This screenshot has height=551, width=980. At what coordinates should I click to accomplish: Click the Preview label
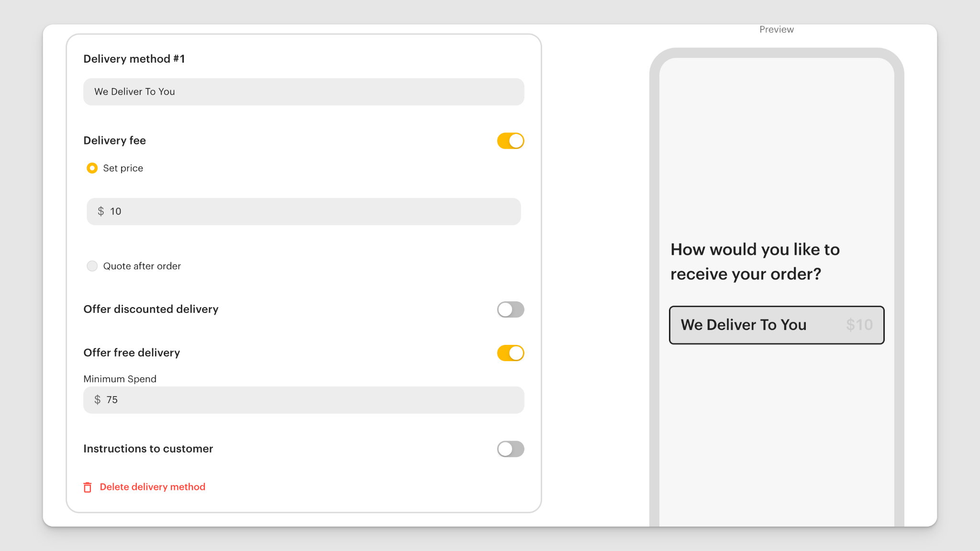(776, 29)
